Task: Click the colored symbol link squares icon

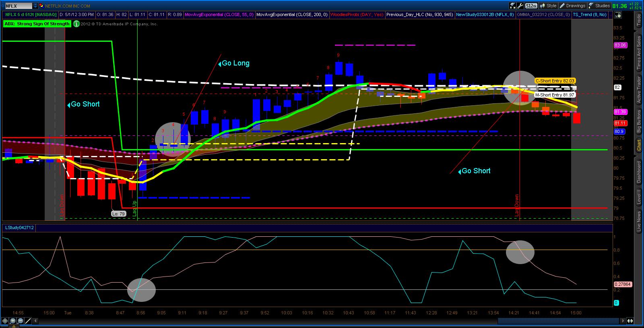Action: coord(42,6)
